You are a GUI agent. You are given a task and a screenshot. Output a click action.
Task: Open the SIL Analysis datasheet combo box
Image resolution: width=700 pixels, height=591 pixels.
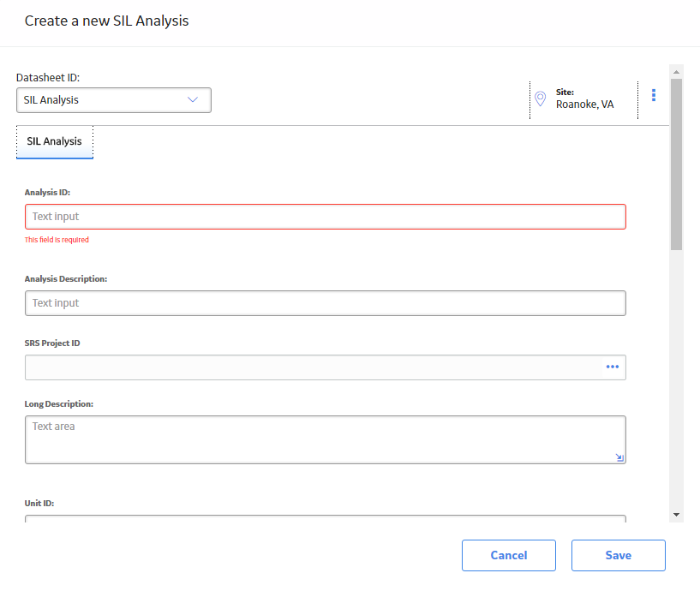pos(114,100)
